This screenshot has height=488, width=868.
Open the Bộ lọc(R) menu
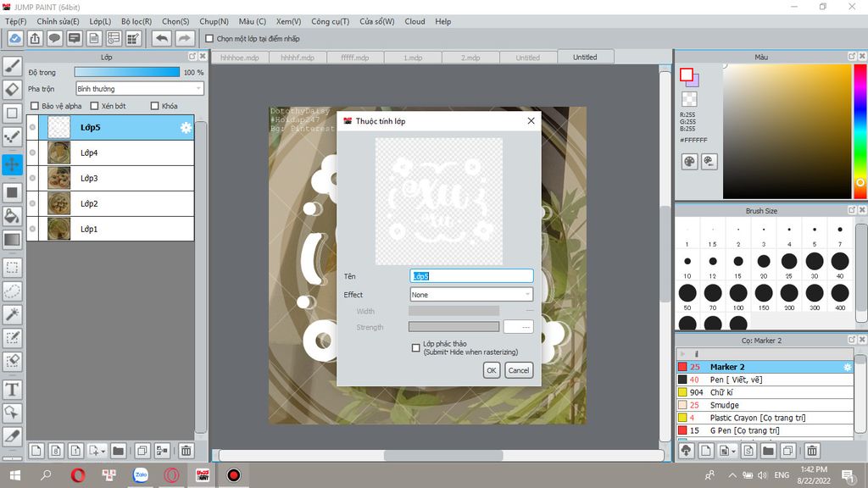click(136, 21)
